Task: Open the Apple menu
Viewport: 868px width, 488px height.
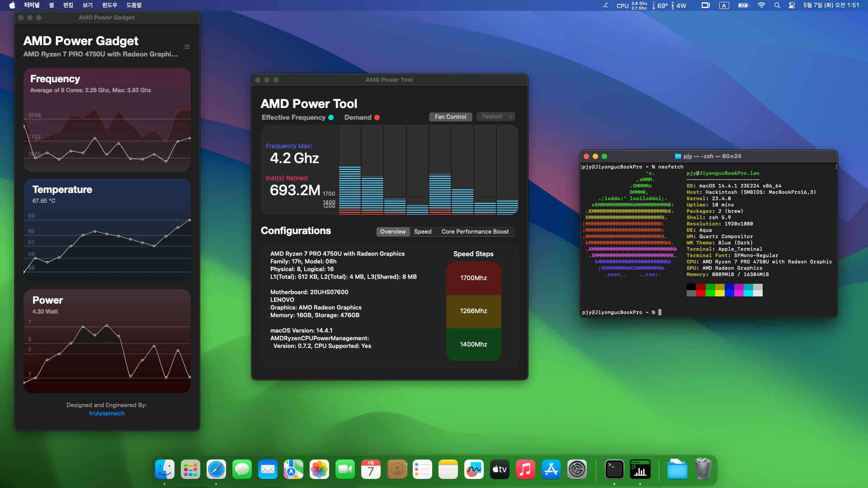Action: click(12, 5)
